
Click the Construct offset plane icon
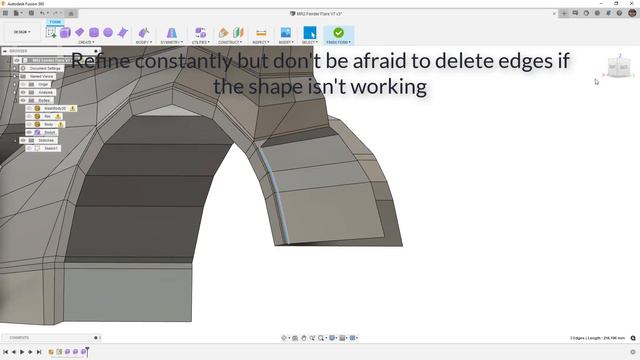pos(223,32)
